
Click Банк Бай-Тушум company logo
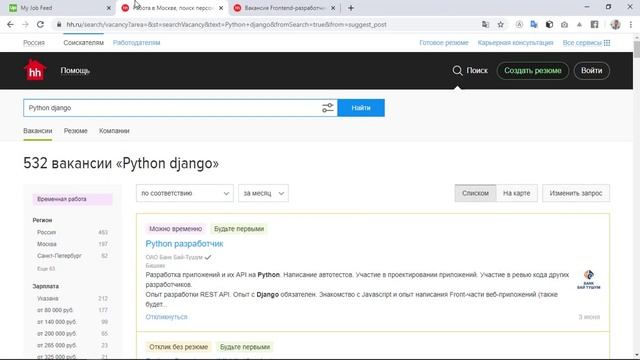pos(589,280)
